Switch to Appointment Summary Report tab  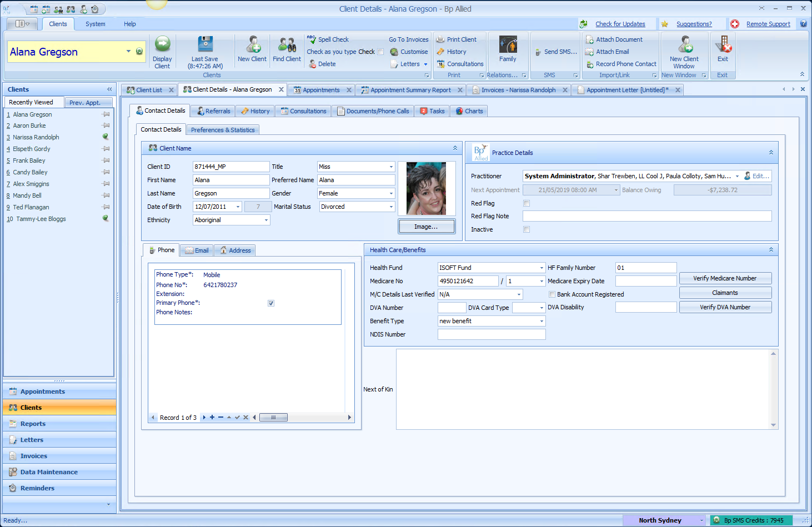pyautogui.click(x=410, y=90)
